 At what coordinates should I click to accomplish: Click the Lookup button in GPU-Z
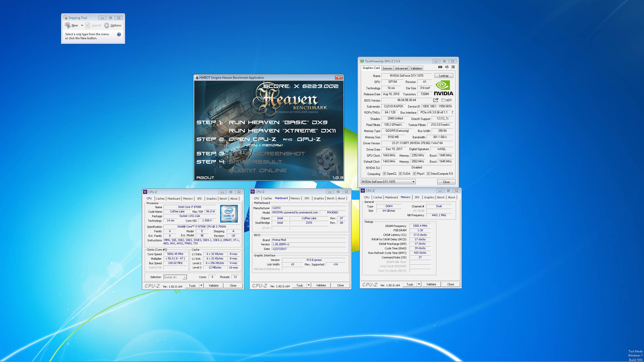tap(444, 76)
